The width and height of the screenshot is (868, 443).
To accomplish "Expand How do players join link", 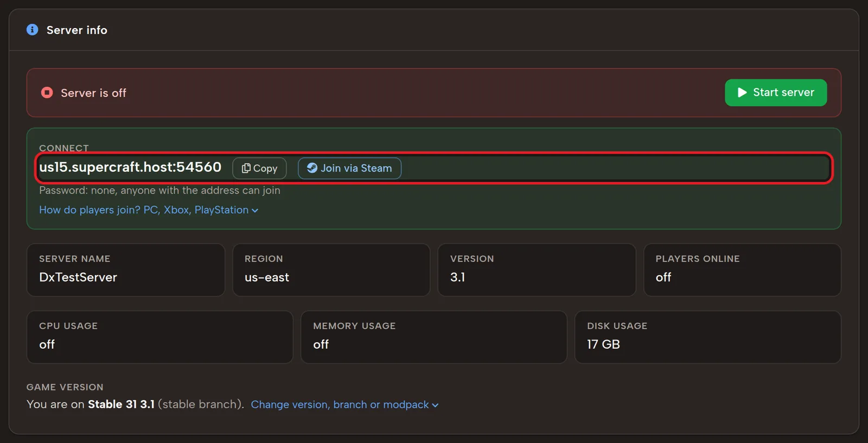I will point(149,210).
